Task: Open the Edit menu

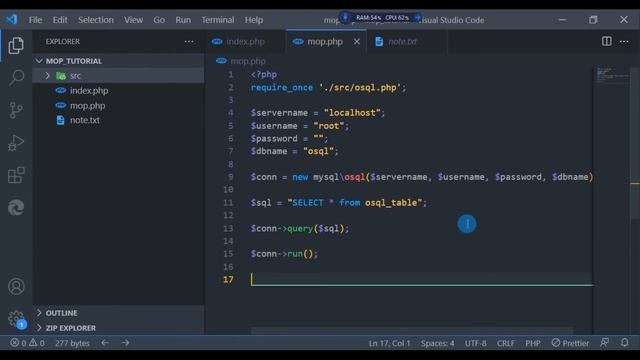Action: [60, 20]
